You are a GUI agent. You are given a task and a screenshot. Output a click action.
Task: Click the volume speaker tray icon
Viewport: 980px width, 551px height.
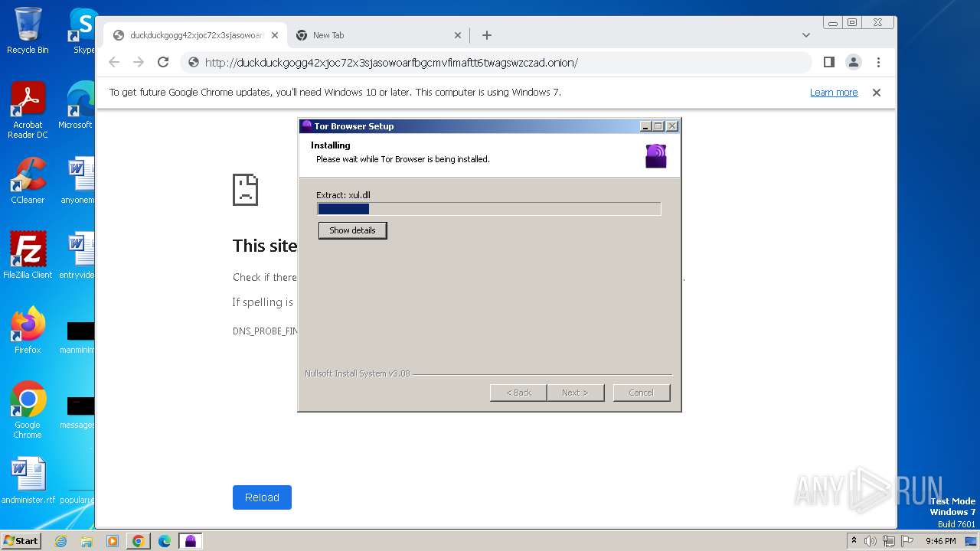click(871, 541)
